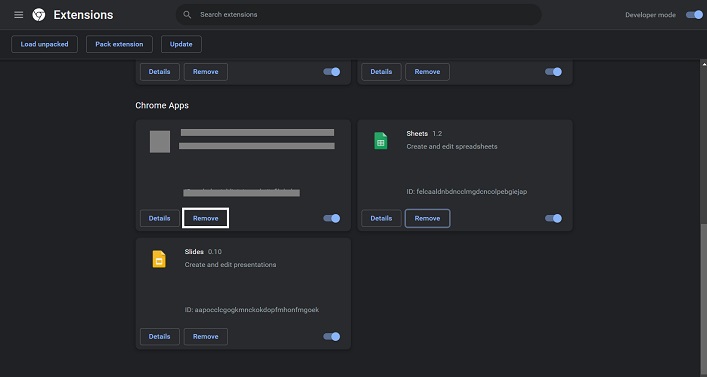The image size is (707, 377).
Task: Turn off Developer mode toggle
Action: [694, 15]
